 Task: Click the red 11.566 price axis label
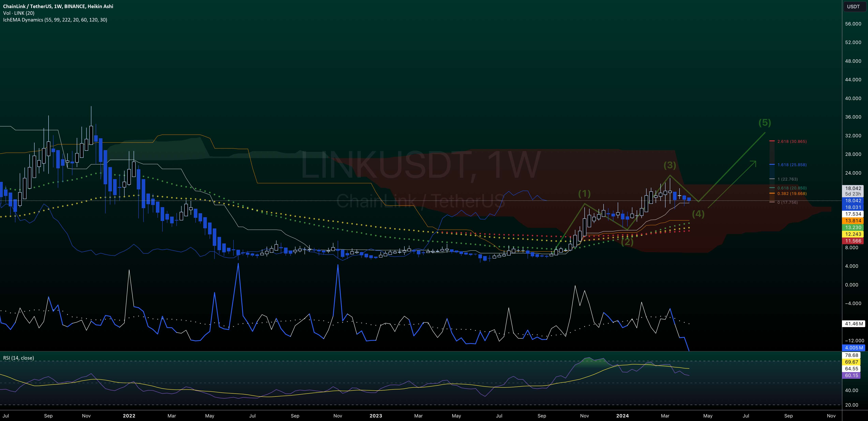(853, 241)
